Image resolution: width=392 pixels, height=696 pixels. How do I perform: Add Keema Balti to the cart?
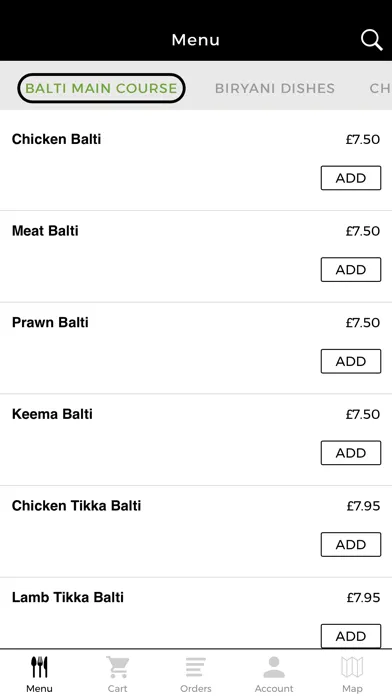[x=351, y=453]
